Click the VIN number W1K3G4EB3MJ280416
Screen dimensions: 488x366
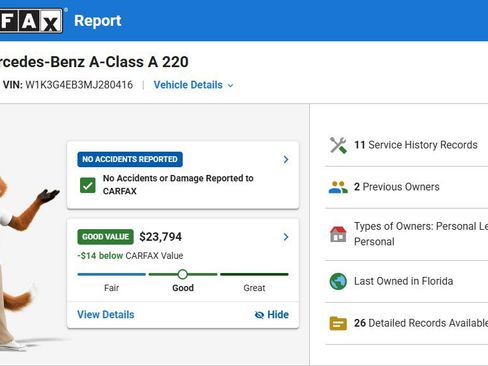pyautogui.click(x=79, y=85)
